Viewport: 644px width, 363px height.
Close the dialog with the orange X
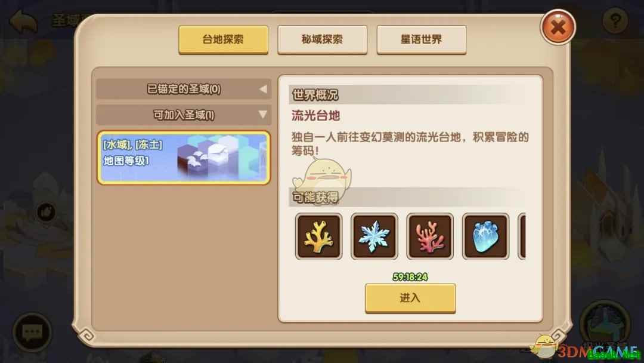[558, 27]
